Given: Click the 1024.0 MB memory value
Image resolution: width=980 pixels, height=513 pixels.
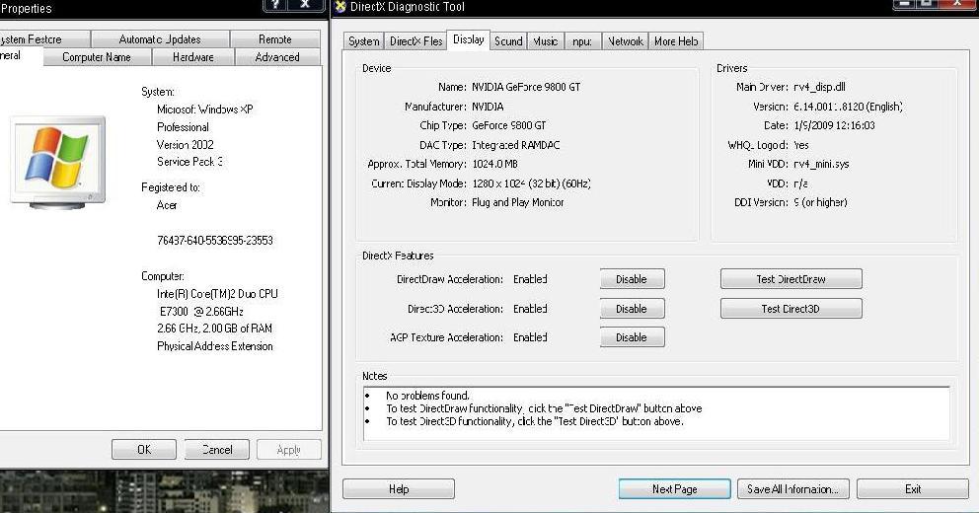Looking at the screenshot, I should 495,165.
